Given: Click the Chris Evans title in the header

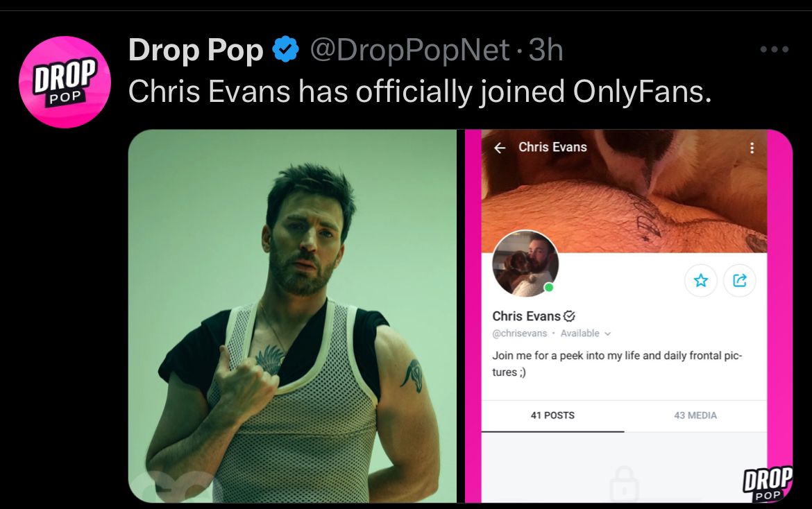Looking at the screenshot, I should click(x=552, y=147).
